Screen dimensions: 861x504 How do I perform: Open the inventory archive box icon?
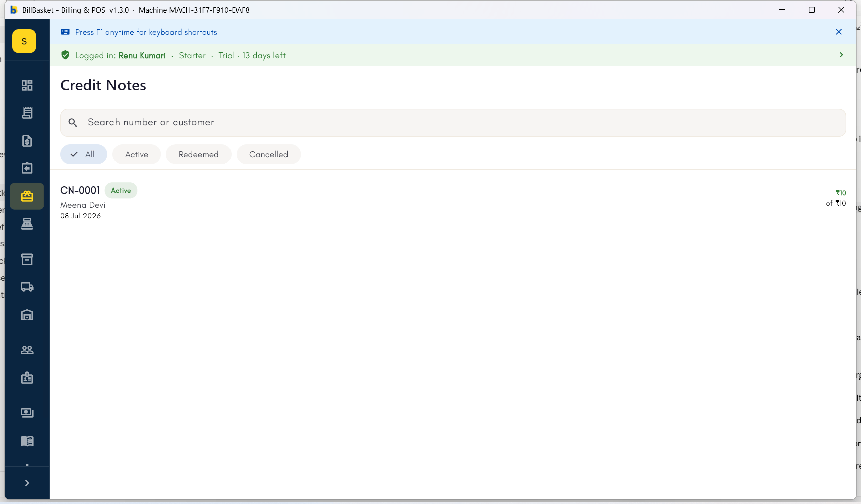pyautogui.click(x=27, y=259)
